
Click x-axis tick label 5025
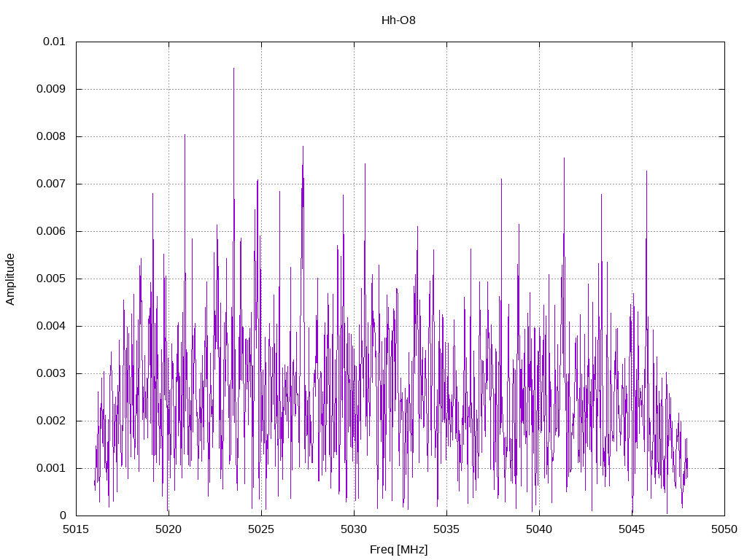pyautogui.click(x=261, y=529)
